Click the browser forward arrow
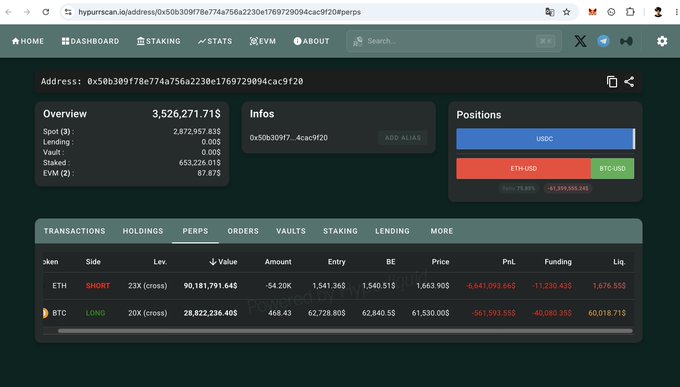This screenshot has height=387, width=680. [27, 12]
